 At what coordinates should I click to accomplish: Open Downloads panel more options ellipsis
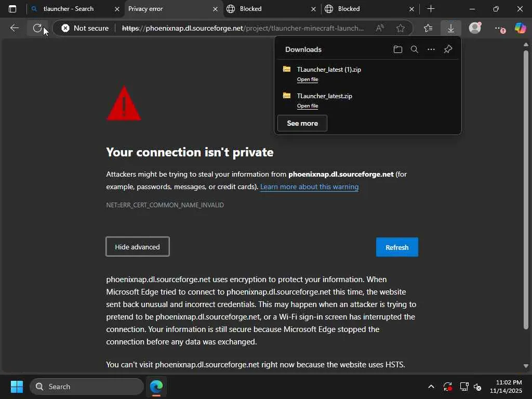coord(431,49)
